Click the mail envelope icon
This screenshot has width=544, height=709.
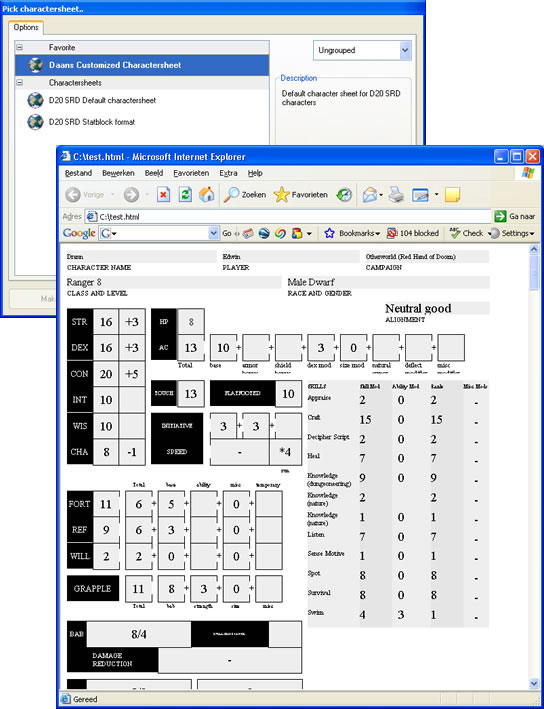click(369, 195)
